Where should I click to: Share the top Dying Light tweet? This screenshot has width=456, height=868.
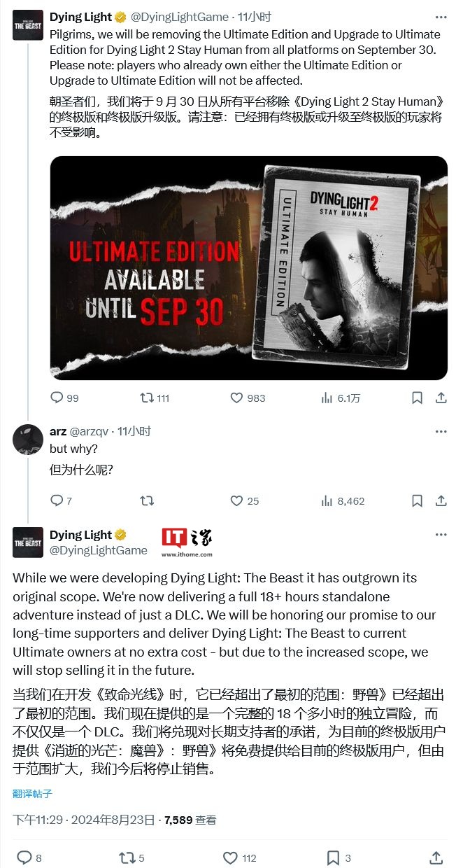coord(441,398)
